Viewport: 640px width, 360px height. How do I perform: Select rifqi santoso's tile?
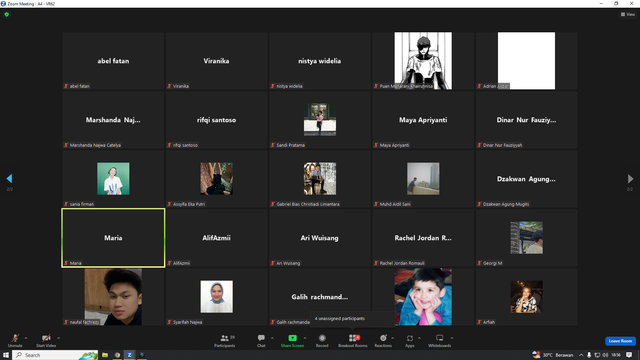click(217, 120)
